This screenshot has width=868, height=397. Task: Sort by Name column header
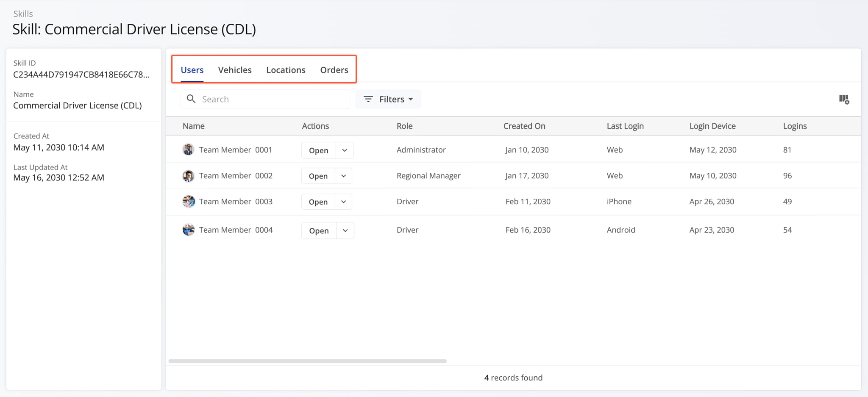[x=194, y=126]
